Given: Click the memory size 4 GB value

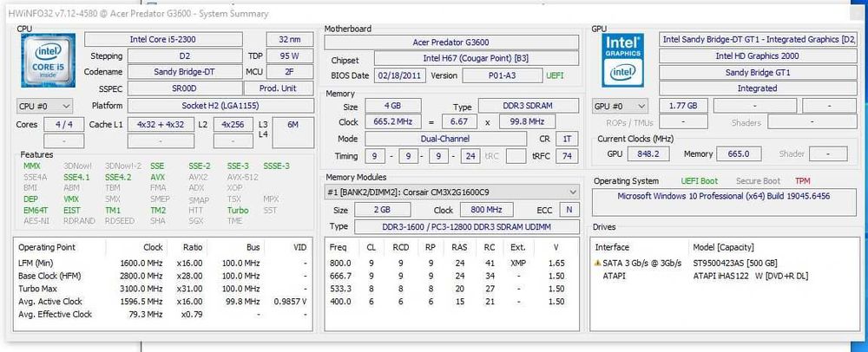Looking at the screenshot, I should (392, 106).
